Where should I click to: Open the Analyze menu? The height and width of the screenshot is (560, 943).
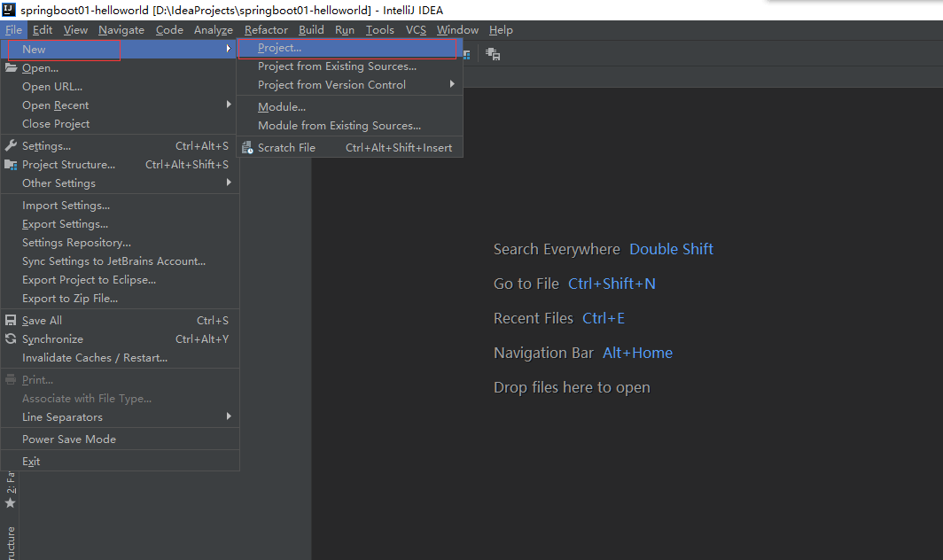214,30
